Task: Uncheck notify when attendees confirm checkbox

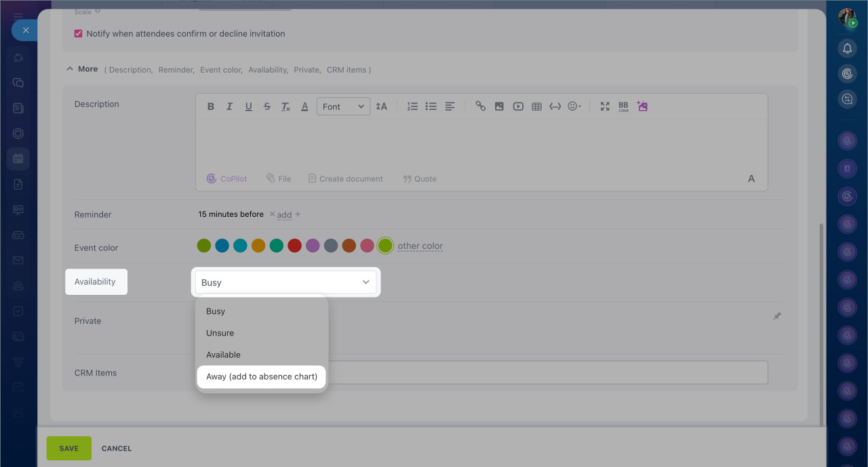Action: coord(78,33)
